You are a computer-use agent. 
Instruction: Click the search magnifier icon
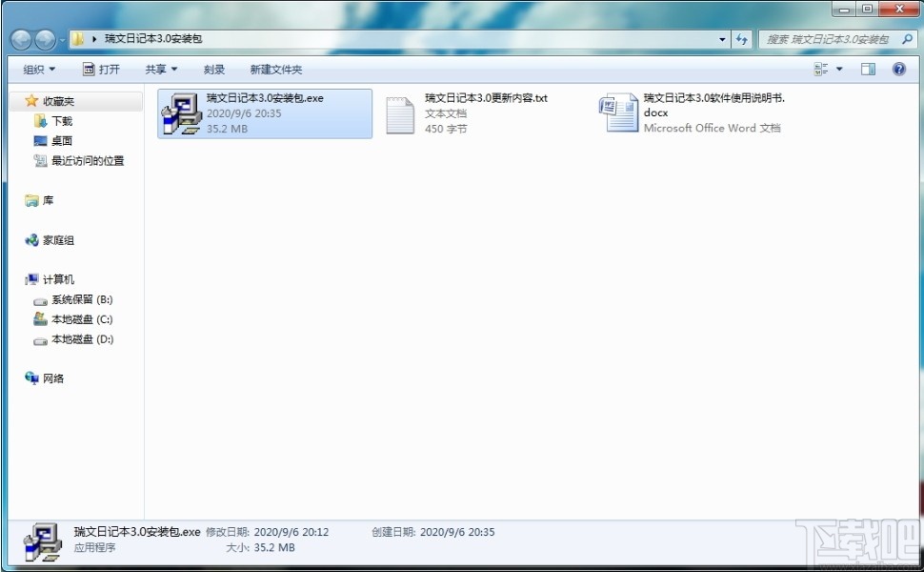click(907, 39)
